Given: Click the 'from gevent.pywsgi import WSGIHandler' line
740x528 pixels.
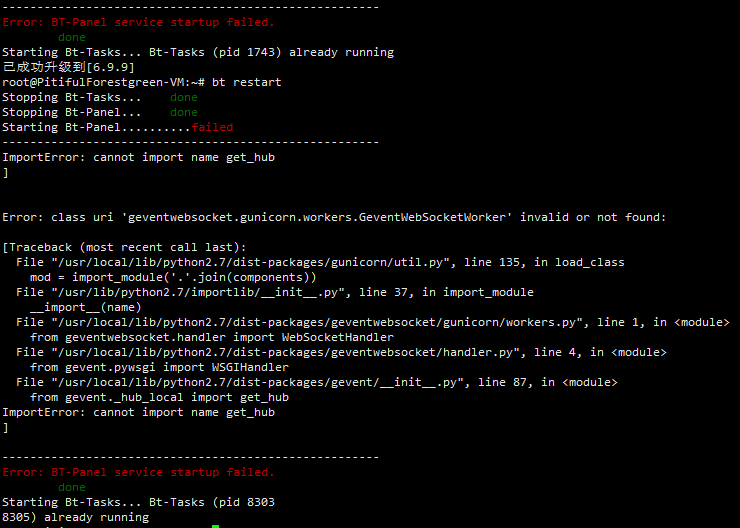Looking at the screenshot, I should [159, 368].
